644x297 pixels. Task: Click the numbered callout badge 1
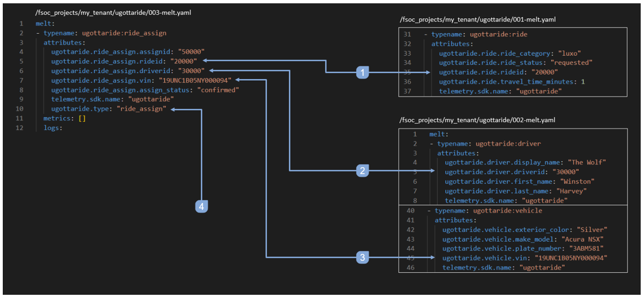coord(362,72)
